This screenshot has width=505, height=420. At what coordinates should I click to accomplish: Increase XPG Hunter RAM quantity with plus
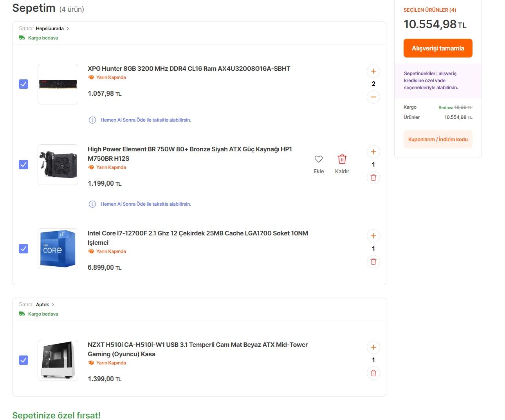coord(373,71)
